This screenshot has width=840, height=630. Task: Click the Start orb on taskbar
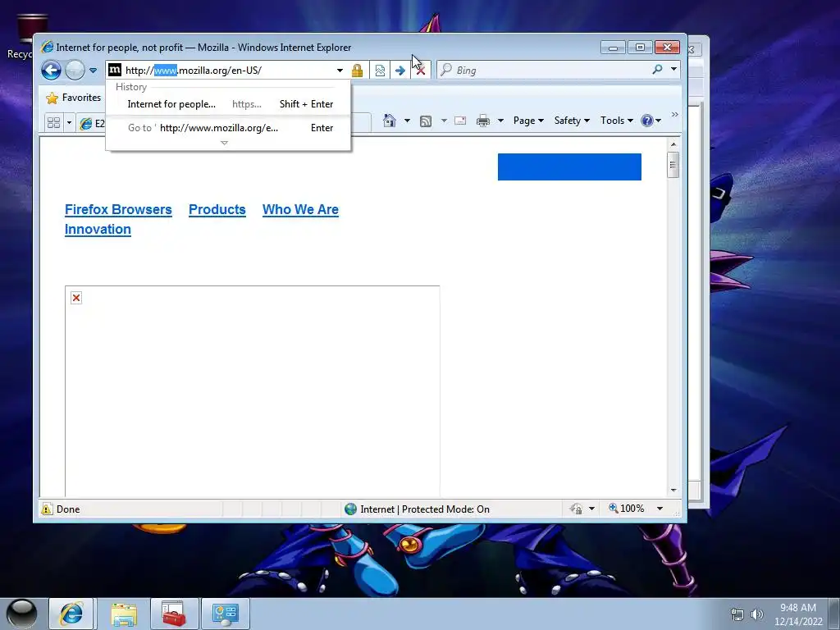[x=21, y=614]
